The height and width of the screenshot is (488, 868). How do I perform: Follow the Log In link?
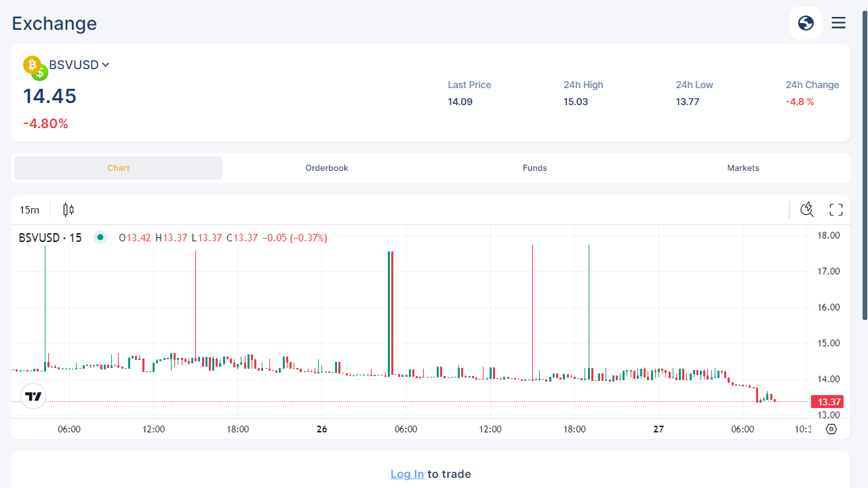tap(407, 474)
